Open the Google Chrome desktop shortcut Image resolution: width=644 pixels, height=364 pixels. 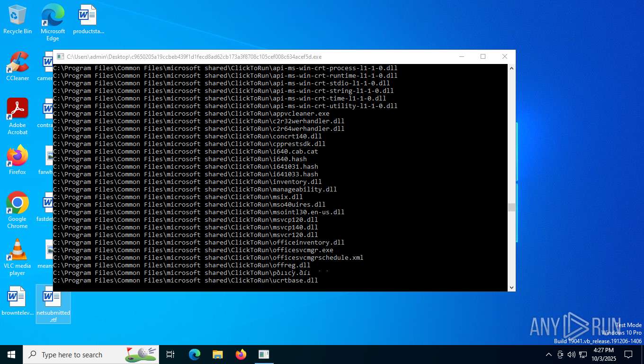18,210
